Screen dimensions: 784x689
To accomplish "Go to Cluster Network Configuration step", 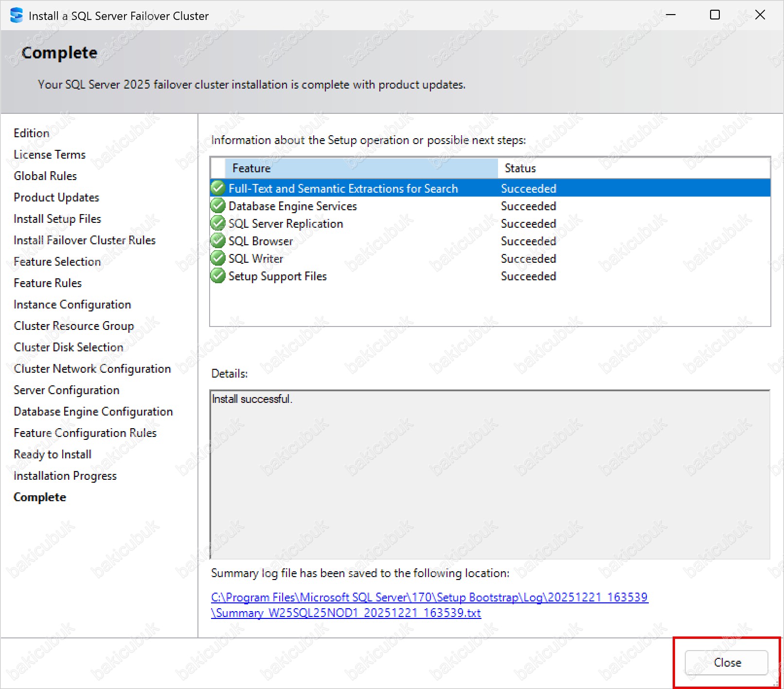I will [92, 369].
